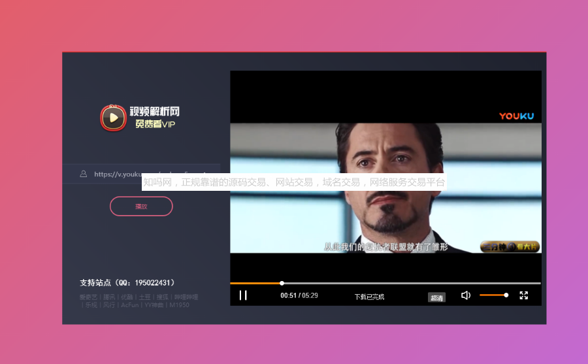Click the video frame in the player
The width and height of the screenshot is (588, 364).
coord(385,188)
